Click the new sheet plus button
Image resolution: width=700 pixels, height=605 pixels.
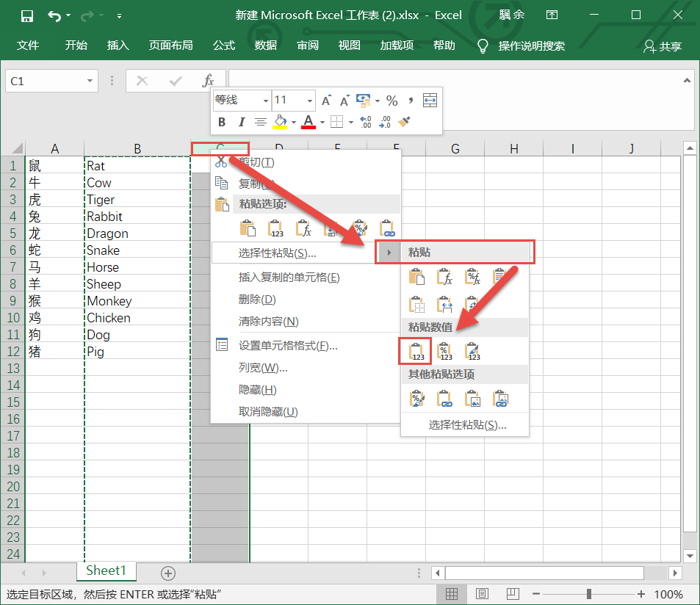(167, 573)
